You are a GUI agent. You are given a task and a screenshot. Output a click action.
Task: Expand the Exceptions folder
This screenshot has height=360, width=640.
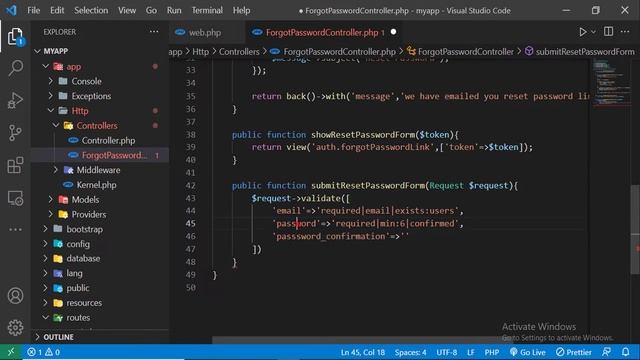tap(51, 96)
